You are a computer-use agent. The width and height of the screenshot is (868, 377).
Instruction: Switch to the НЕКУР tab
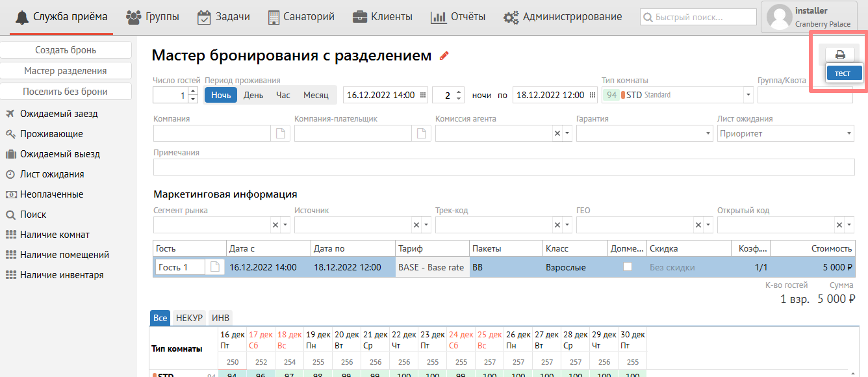pos(189,318)
